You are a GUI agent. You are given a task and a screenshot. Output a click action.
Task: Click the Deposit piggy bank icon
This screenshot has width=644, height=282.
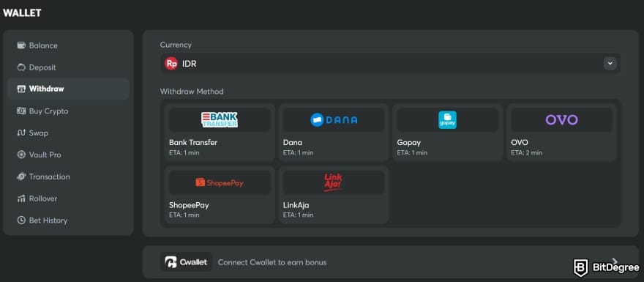coord(21,67)
